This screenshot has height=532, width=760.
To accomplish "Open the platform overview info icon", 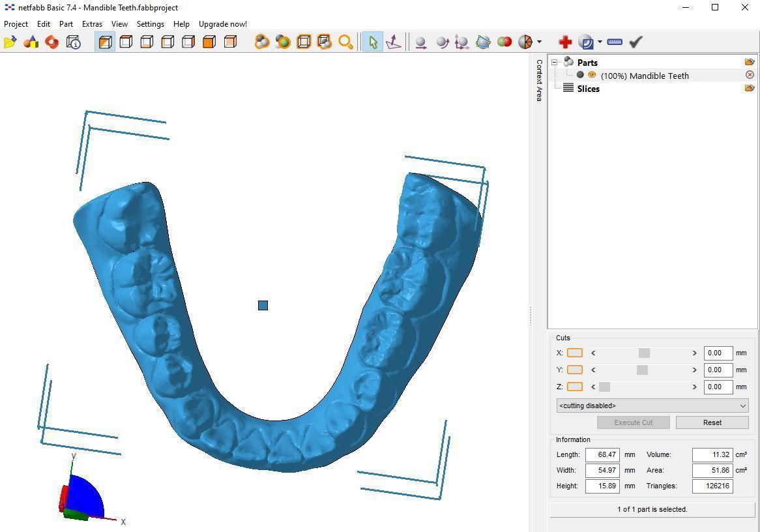I will [x=73, y=42].
